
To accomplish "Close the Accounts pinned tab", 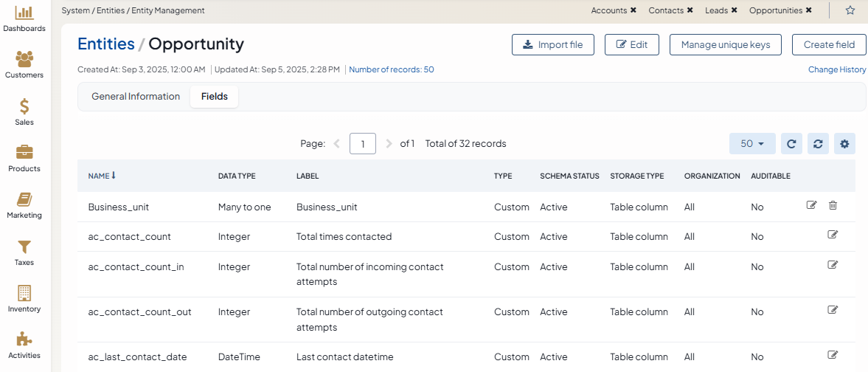I will point(633,11).
